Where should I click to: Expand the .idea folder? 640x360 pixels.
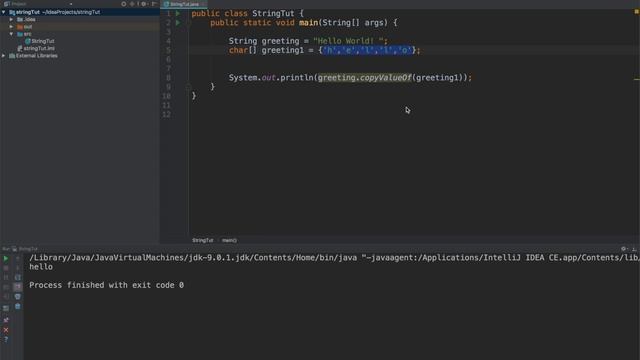[x=11, y=20]
